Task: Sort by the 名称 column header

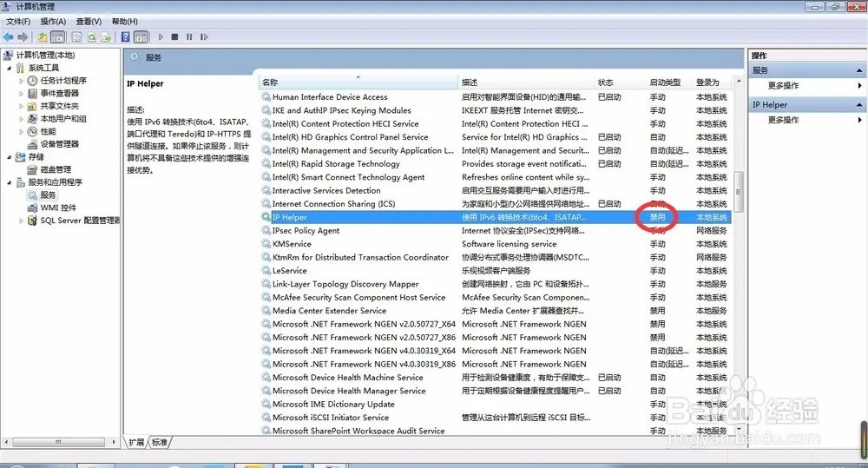Action: [x=358, y=82]
